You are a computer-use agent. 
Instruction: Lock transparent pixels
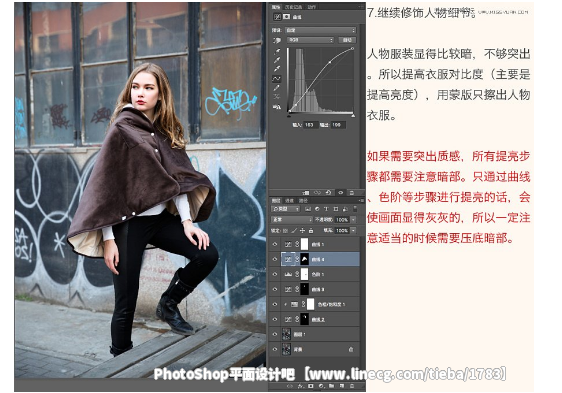[285, 231]
